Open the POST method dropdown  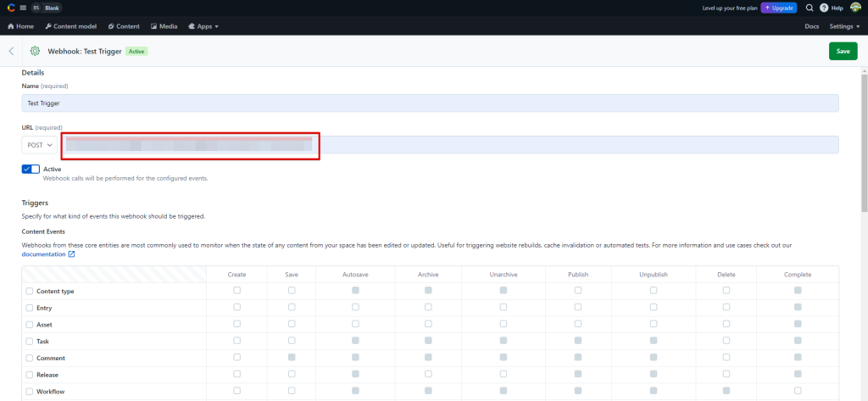40,145
